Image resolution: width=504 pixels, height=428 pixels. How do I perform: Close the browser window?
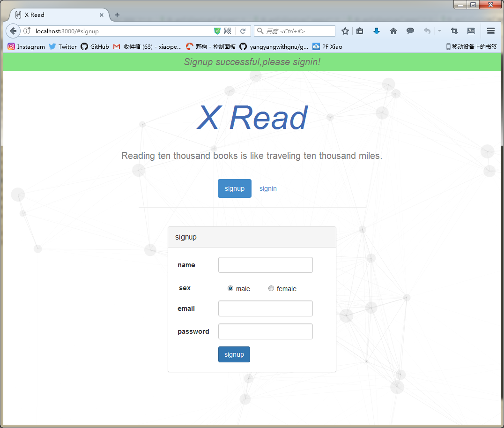490,5
